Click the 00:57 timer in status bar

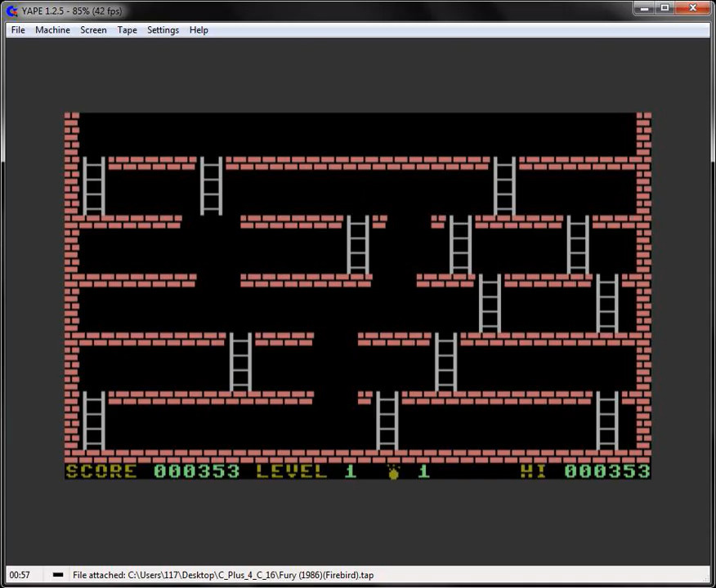pyautogui.click(x=20, y=575)
